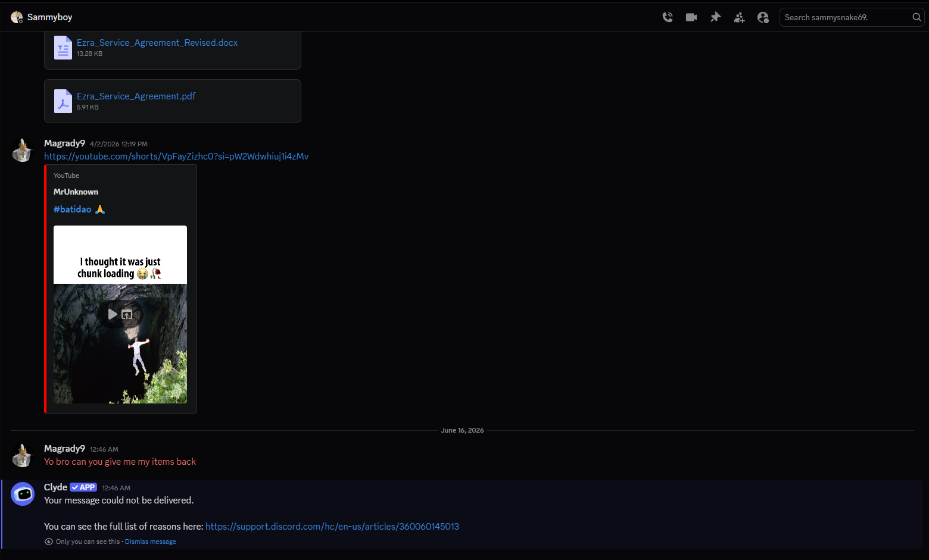Click the docx file document icon
The width and height of the screenshot is (929, 560).
[63, 48]
